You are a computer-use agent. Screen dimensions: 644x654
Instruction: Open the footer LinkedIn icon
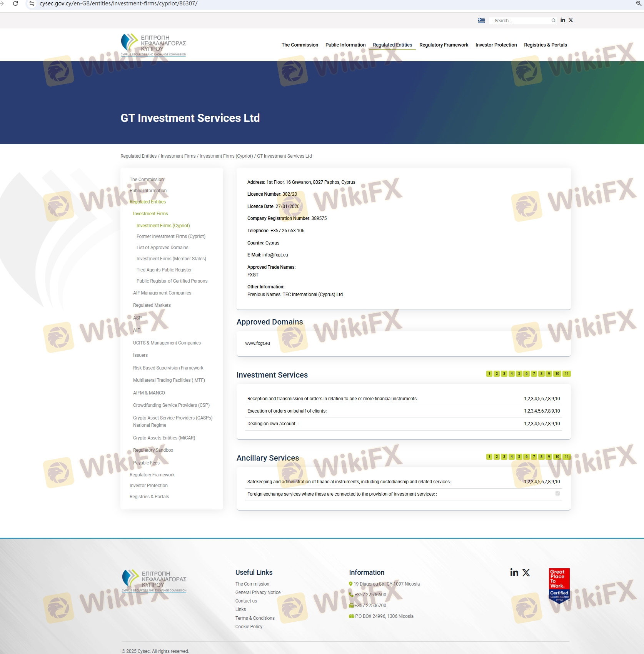514,572
